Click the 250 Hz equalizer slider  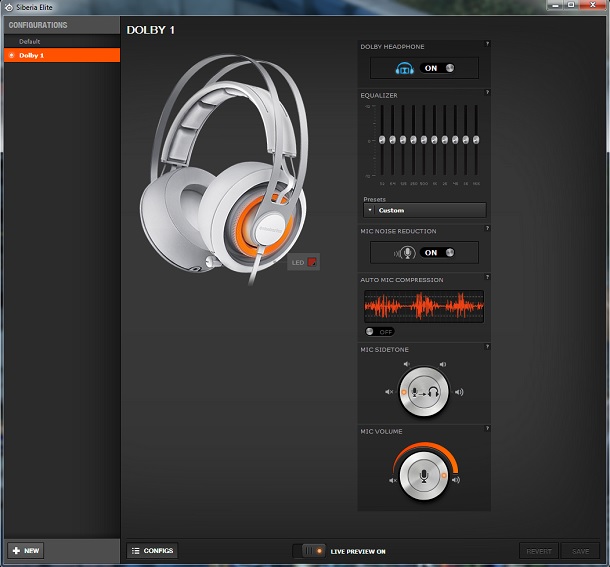414,140
